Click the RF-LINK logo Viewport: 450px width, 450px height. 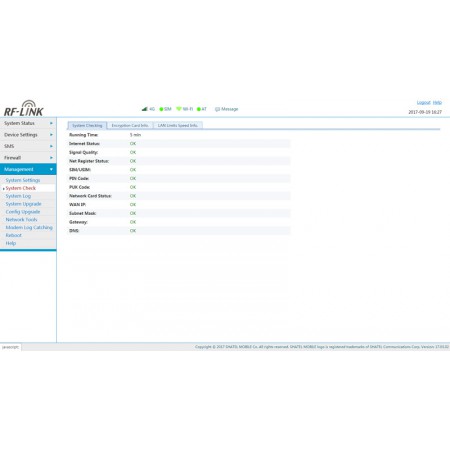click(24, 108)
